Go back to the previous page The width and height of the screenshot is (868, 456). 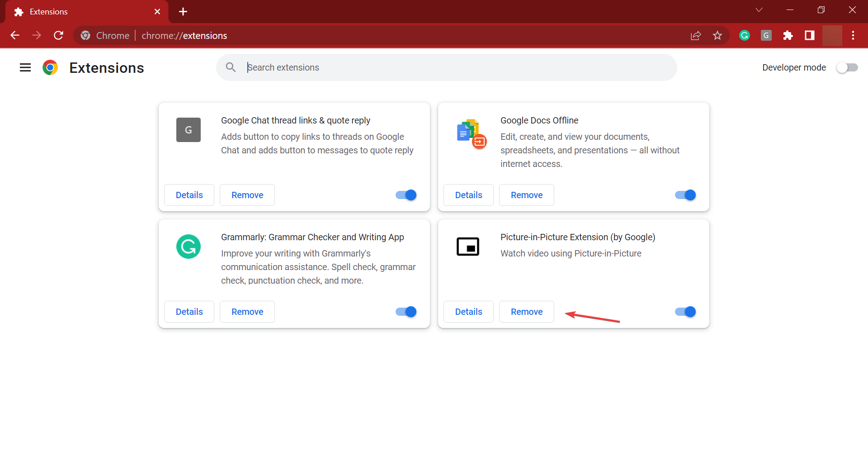(x=15, y=35)
